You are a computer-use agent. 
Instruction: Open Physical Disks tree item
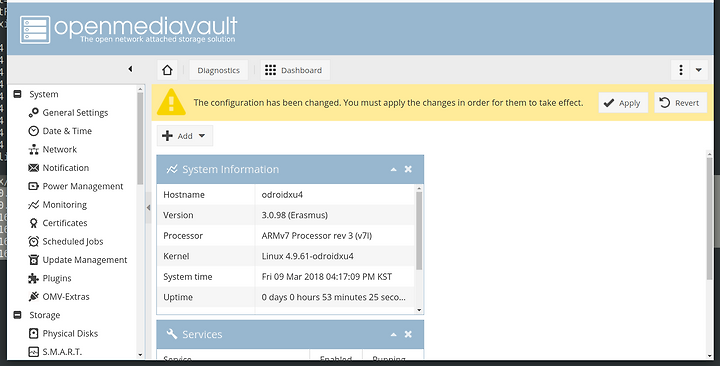[x=70, y=333]
